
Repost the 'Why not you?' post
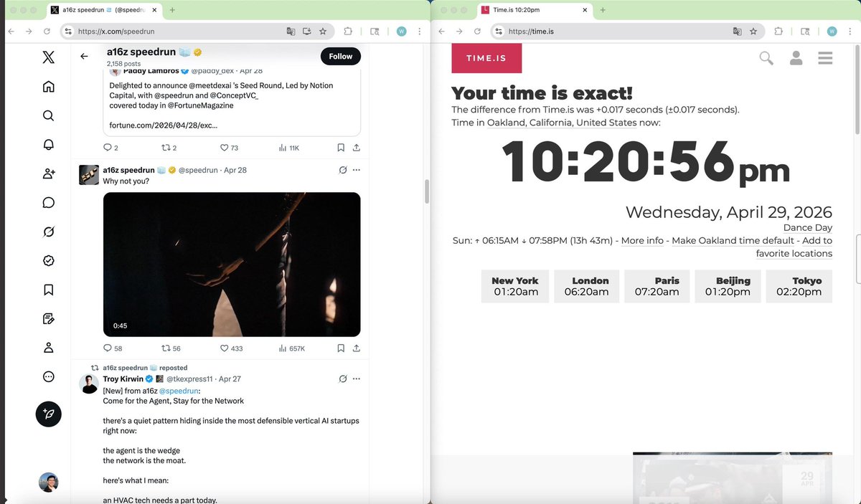tap(166, 348)
